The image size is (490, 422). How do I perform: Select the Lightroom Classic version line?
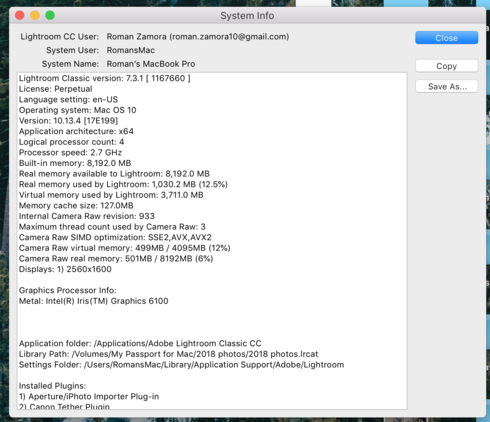[105, 78]
